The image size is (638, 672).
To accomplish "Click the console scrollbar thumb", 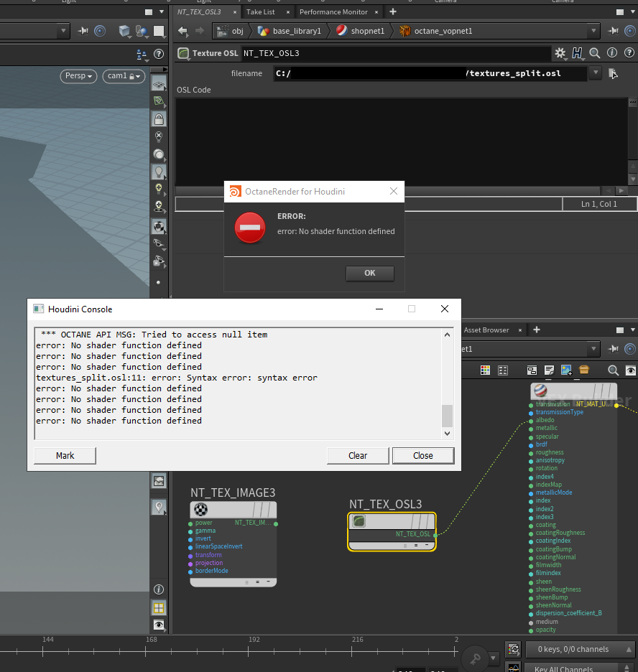I will coord(447,416).
